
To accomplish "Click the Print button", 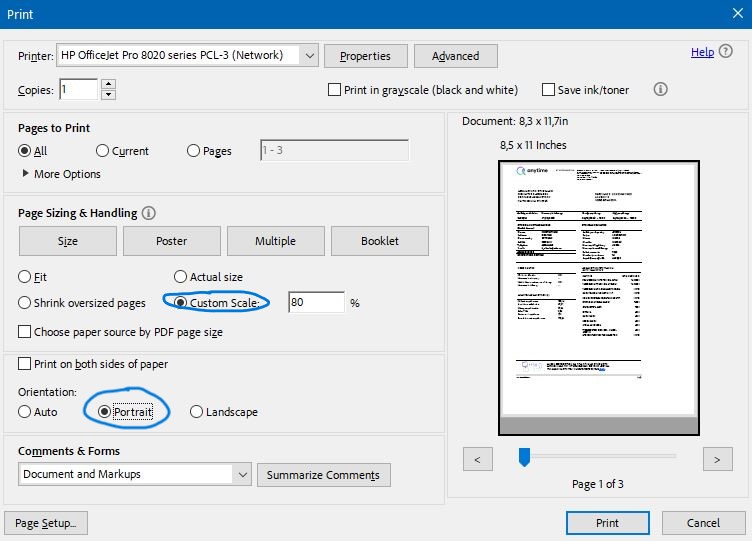I will coord(607,522).
